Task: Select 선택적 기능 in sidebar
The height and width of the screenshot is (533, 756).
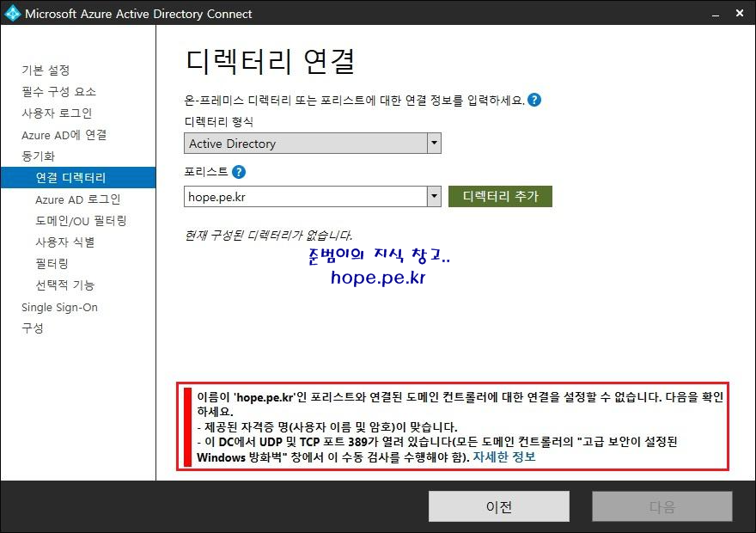Action: (x=65, y=285)
